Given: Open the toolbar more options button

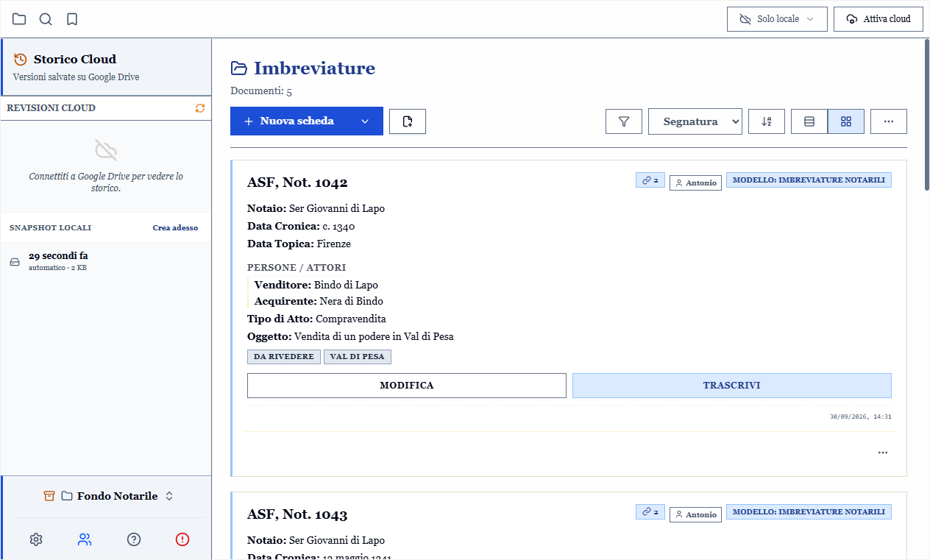Looking at the screenshot, I should pos(889,121).
